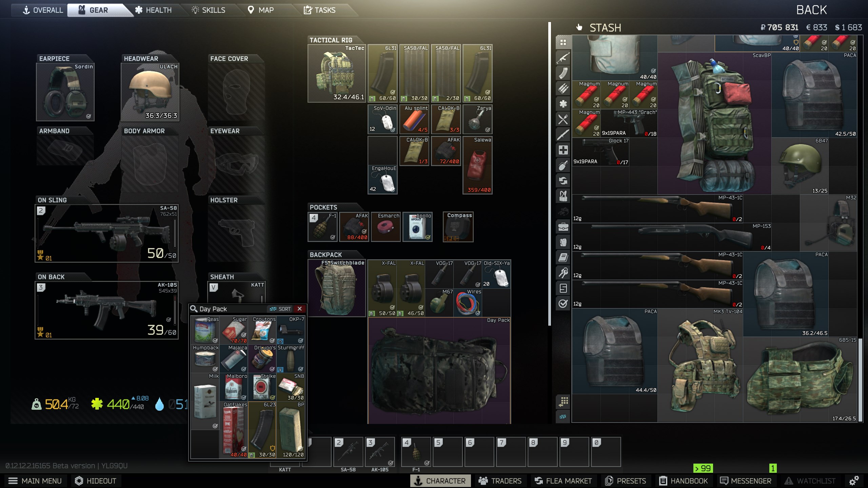Go to the MAP tab
The image size is (868, 488).
pyautogui.click(x=261, y=10)
